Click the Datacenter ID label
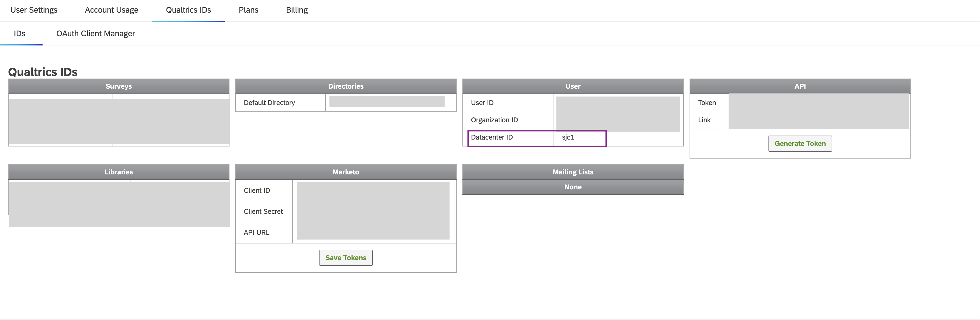The height and width of the screenshot is (320, 980). coord(491,137)
